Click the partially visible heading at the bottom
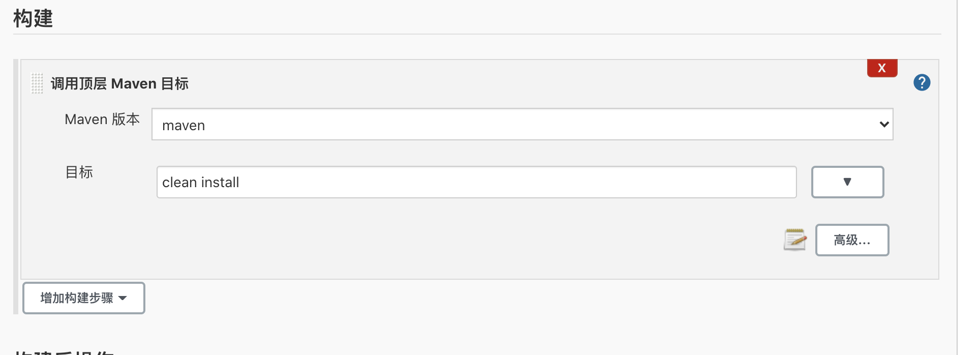This screenshot has height=355, width=980. [64, 351]
